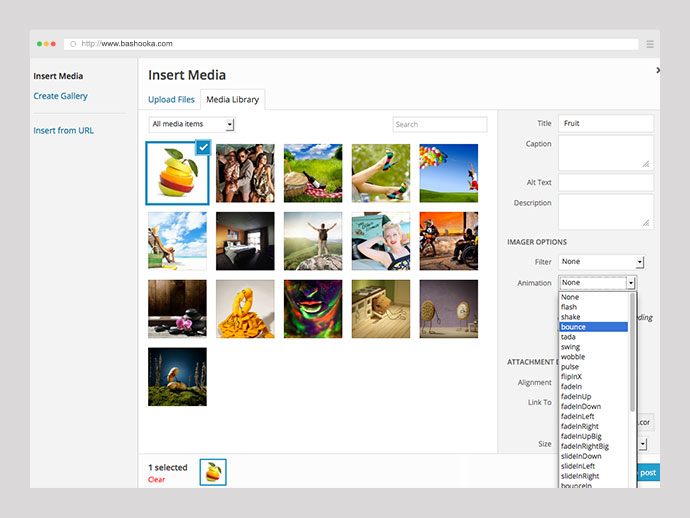This screenshot has width=690, height=518.
Task: Clear the current selection
Action: coord(156,480)
